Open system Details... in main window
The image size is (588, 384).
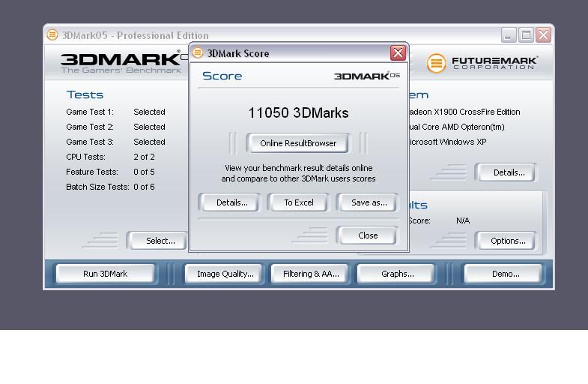click(x=507, y=172)
